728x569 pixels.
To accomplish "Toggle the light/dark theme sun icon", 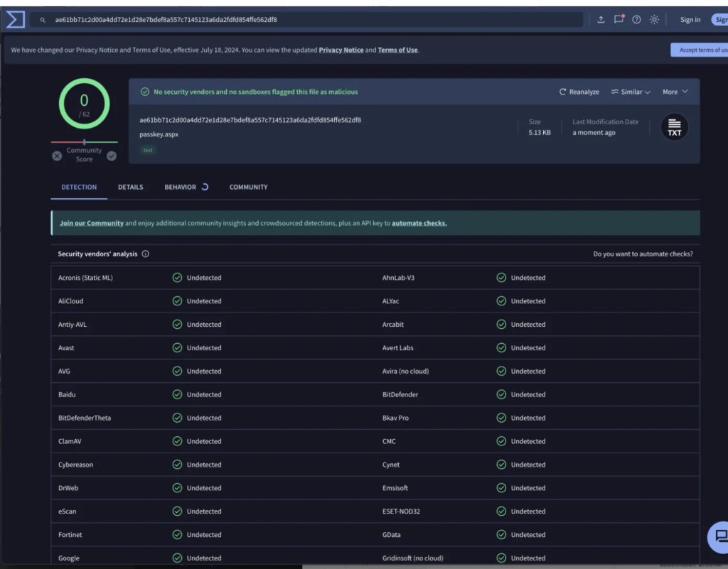I will [x=654, y=19].
